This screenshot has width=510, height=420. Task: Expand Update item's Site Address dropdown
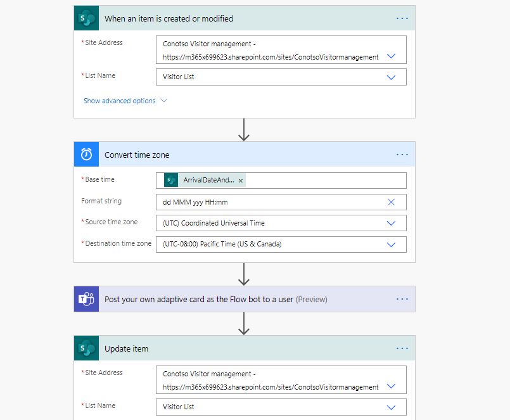[x=391, y=386]
